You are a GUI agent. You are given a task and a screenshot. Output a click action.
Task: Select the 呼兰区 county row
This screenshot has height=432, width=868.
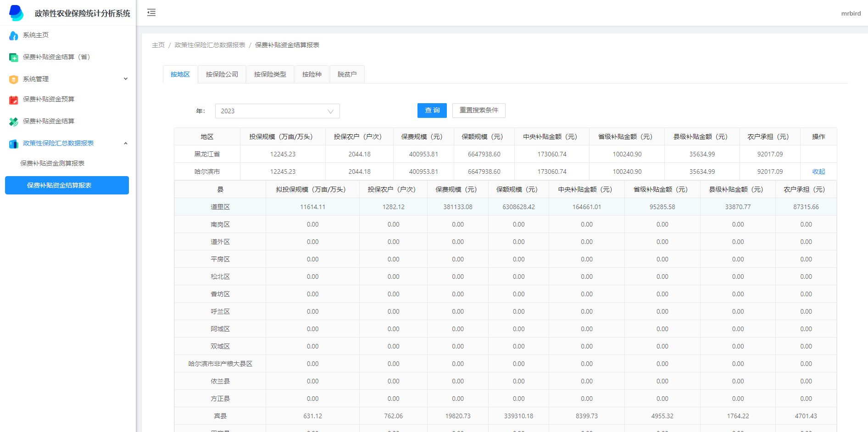pyautogui.click(x=506, y=311)
